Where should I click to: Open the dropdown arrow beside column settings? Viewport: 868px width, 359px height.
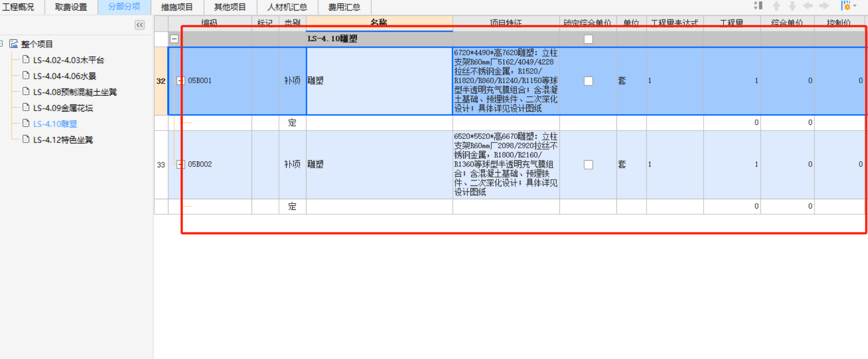(x=855, y=6)
